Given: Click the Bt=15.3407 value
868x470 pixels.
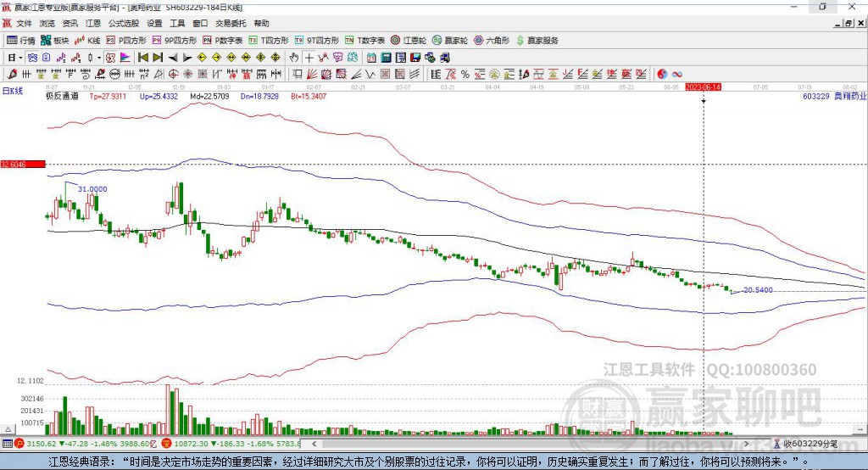Looking at the screenshot, I should (309, 96).
